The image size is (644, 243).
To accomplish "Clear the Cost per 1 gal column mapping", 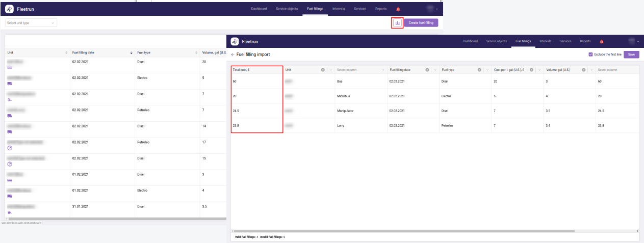I will [531, 70].
